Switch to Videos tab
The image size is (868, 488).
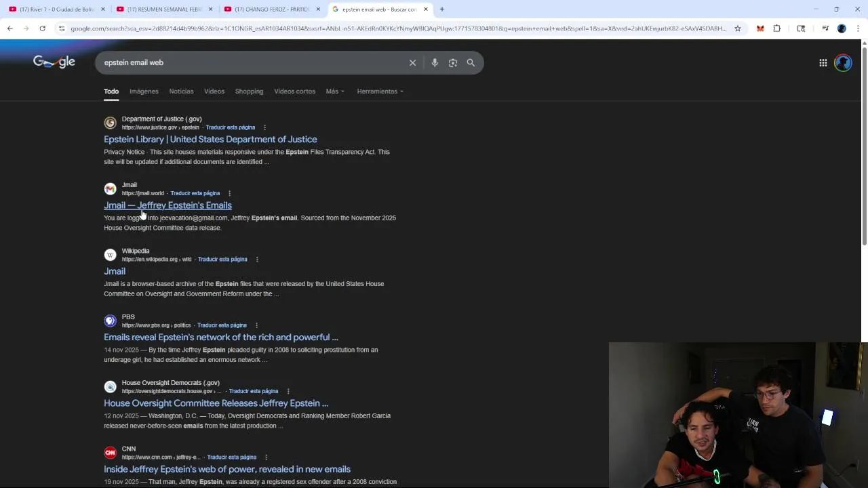214,91
